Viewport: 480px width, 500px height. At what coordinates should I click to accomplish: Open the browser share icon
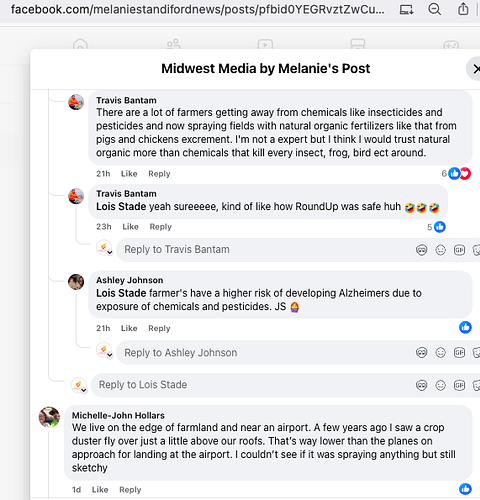click(463, 9)
